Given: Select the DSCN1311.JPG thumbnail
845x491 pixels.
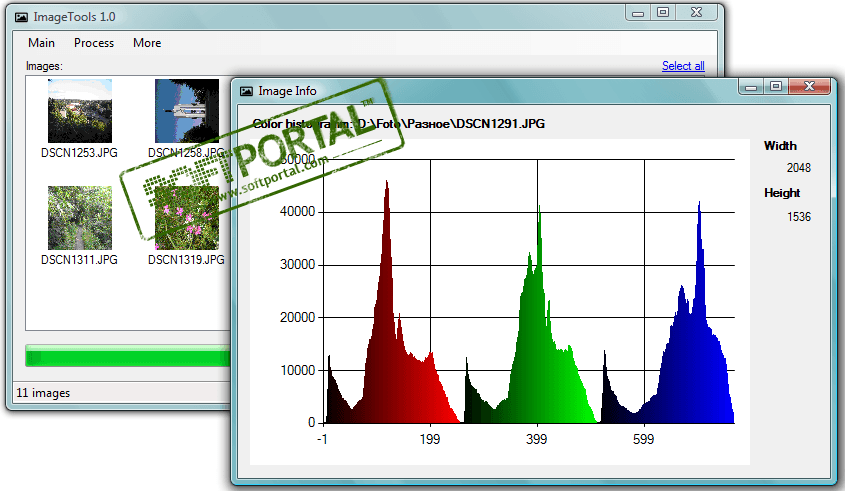Looking at the screenshot, I should 80,218.
